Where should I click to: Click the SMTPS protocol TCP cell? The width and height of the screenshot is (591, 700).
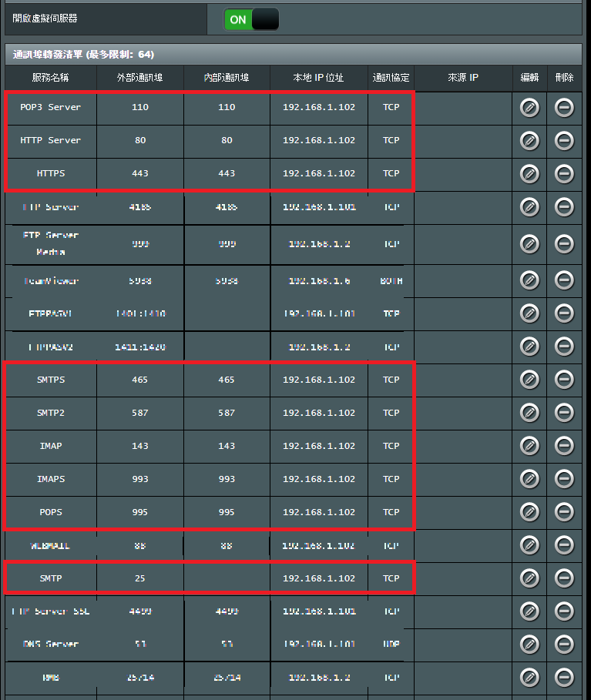point(391,380)
